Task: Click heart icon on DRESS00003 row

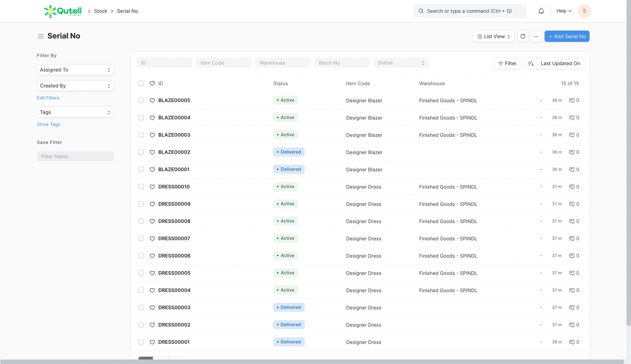Action: pyautogui.click(x=152, y=308)
